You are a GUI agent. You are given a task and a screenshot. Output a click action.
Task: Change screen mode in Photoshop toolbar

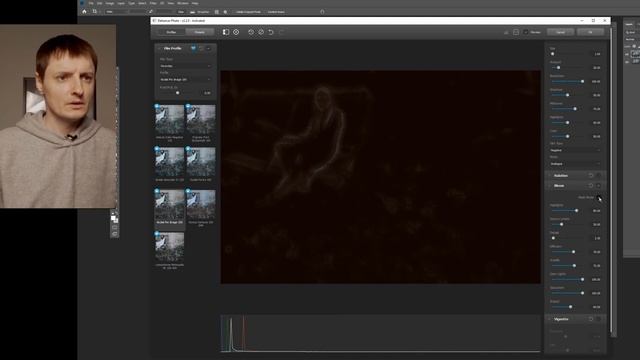click(x=114, y=234)
